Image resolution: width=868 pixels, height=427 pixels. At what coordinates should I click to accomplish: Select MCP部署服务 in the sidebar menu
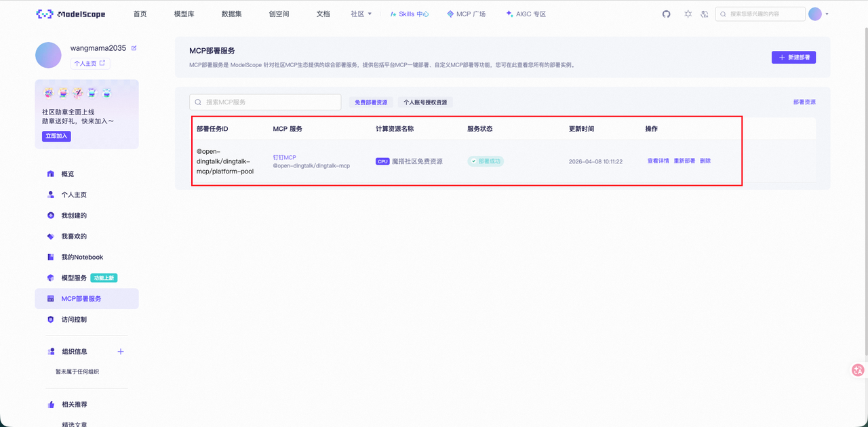pyautogui.click(x=87, y=299)
